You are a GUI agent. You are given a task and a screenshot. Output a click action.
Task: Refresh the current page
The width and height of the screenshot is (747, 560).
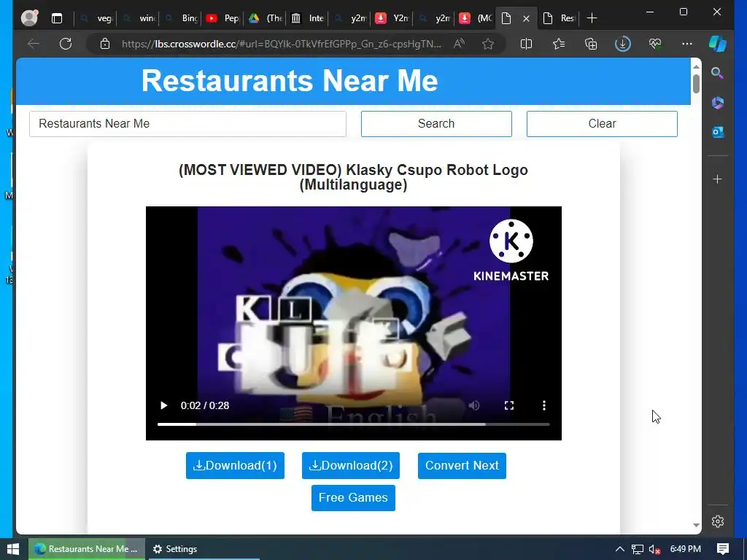tap(66, 44)
